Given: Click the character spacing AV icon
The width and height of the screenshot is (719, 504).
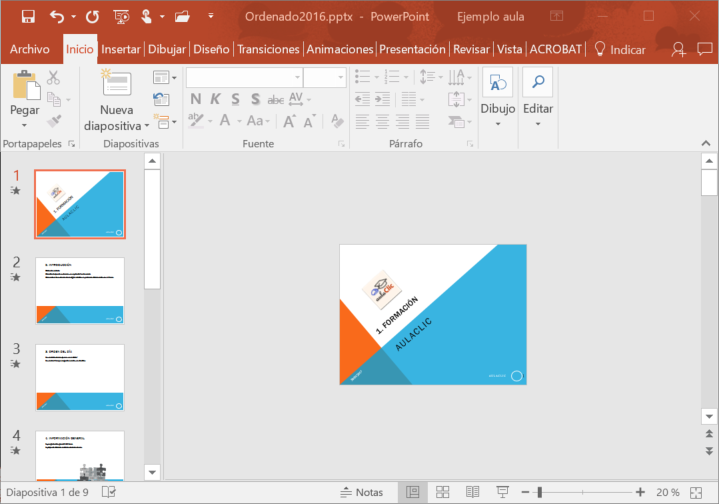Looking at the screenshot, I should (296, 99).
